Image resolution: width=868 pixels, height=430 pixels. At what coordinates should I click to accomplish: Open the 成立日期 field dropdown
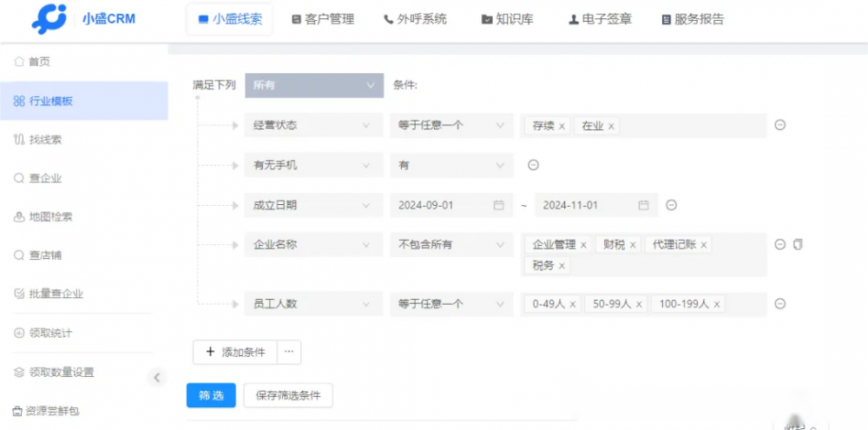click(x=313, y=205)
